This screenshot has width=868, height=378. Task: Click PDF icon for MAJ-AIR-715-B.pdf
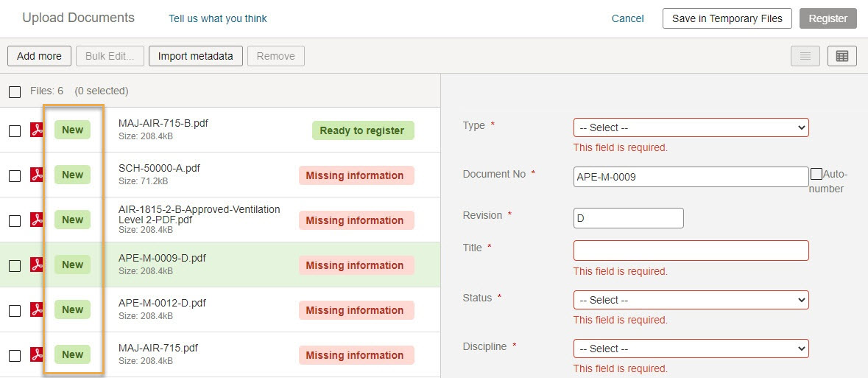37,130
